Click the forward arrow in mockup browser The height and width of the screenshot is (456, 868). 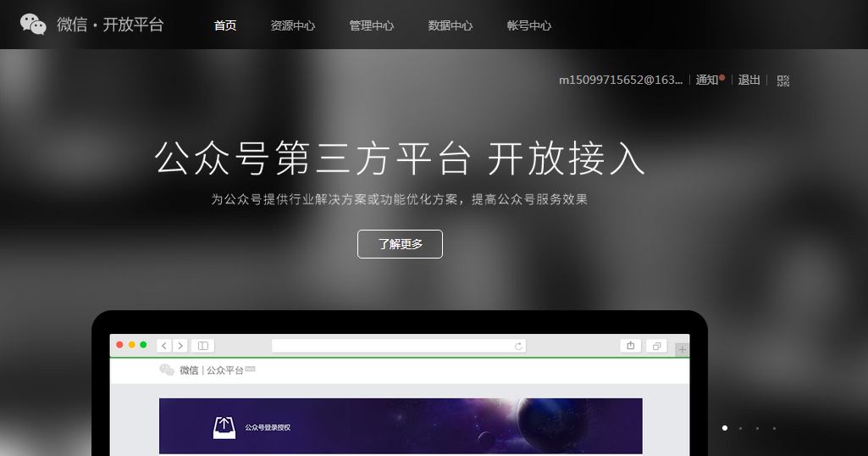coord(180,346)
